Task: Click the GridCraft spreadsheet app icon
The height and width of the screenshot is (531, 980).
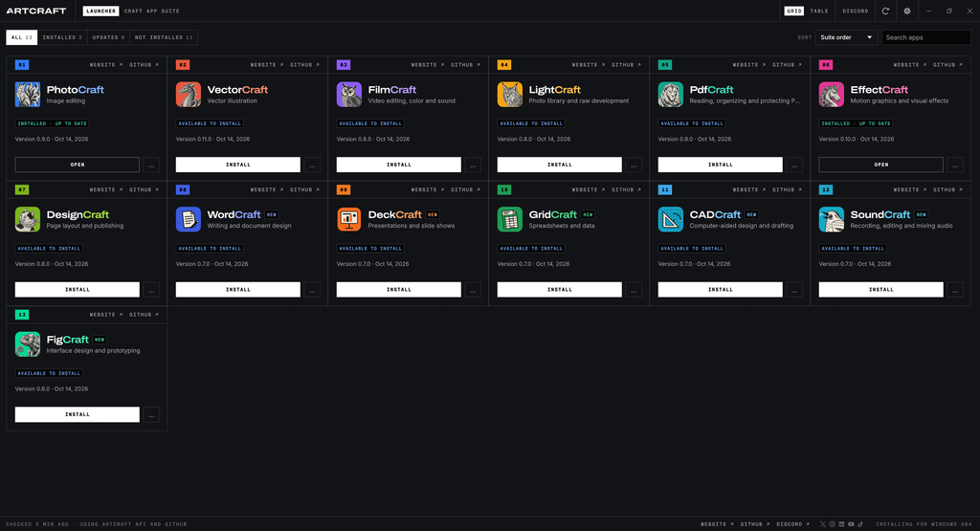Action: point(510,219)
